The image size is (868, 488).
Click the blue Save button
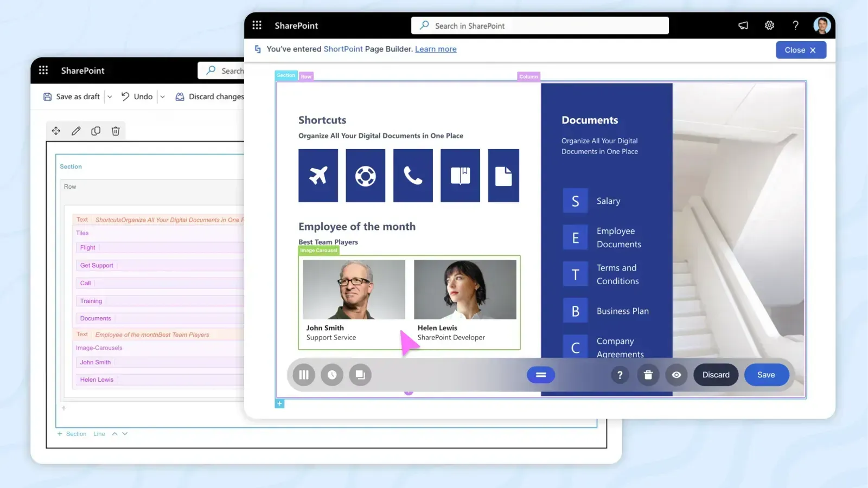pos(766,375)
